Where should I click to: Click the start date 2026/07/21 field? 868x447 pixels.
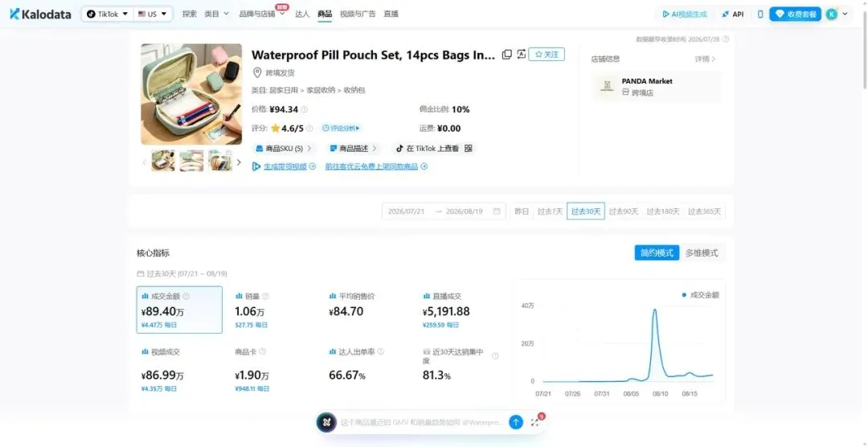pos(407,211)
